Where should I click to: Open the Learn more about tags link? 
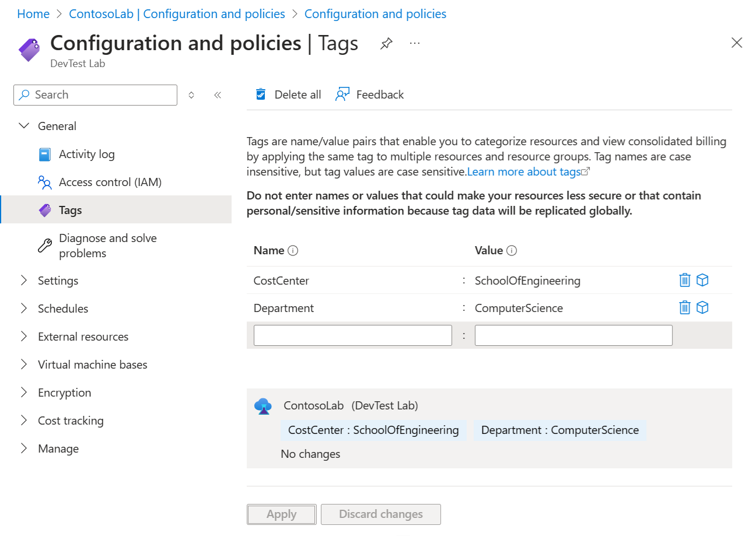tap(523, 171)
